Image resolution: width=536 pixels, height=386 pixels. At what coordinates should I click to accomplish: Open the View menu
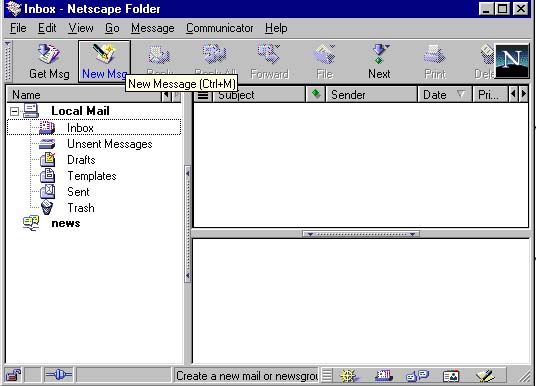81,28
